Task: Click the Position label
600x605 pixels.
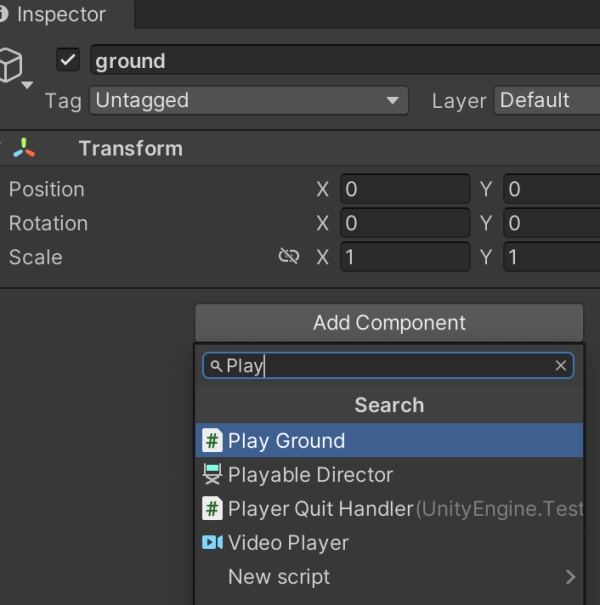Action: [x=47, y=189]
